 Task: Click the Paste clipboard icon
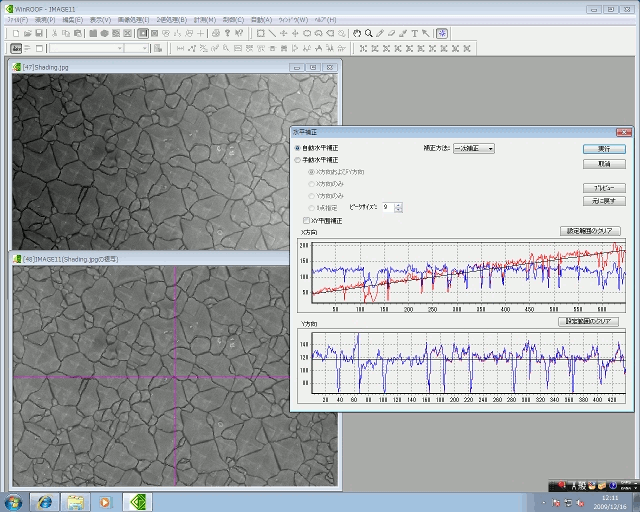(x=77, y=33)
